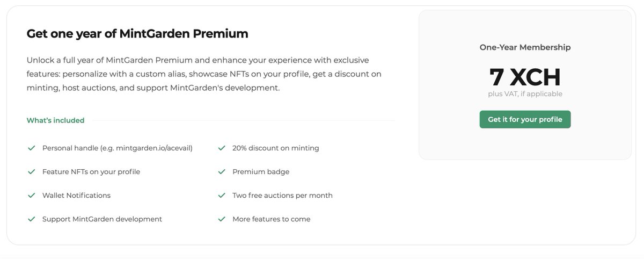
Task: Click the checkmark next to Support MintGarden development
Action: click(32, 219)
